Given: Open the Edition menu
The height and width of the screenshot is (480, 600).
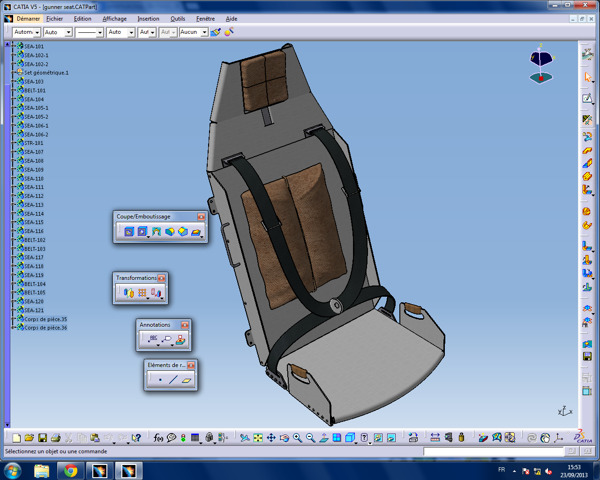Looking at the screenshot, I should pos(83,18).
